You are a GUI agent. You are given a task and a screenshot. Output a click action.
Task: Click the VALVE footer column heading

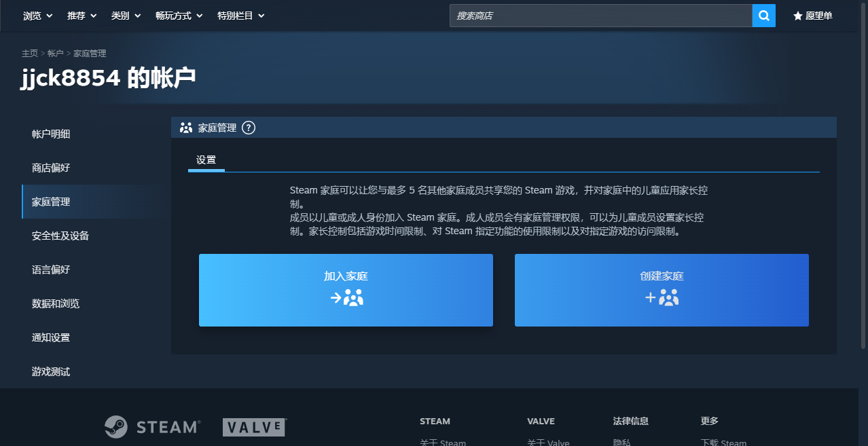click(541, 421)
